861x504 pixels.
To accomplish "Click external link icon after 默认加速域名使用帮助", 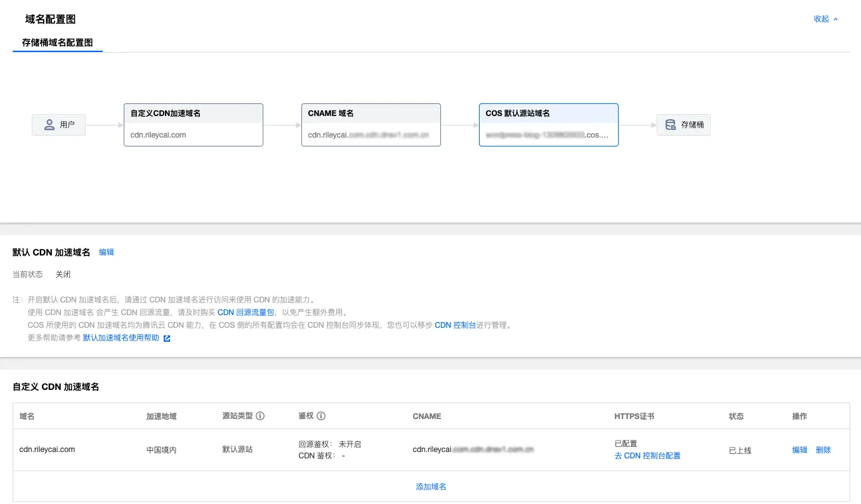I will 167,338.
